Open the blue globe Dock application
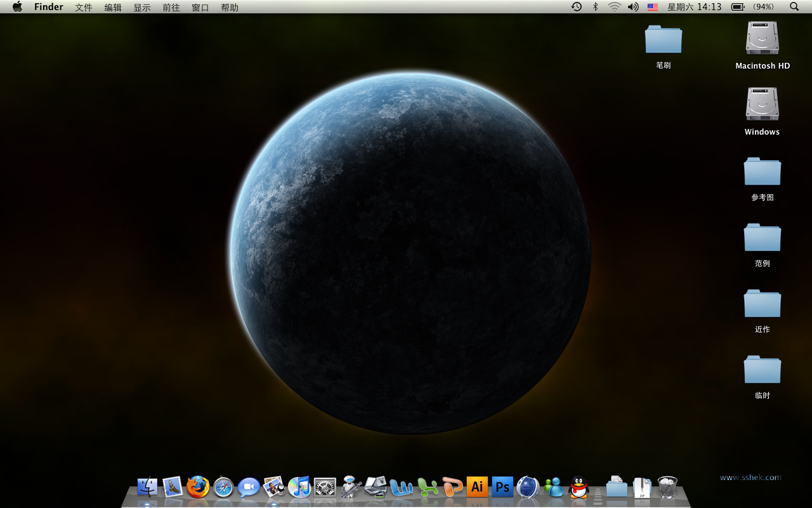This screenshot has width=812, height=508. pos(528,487)
